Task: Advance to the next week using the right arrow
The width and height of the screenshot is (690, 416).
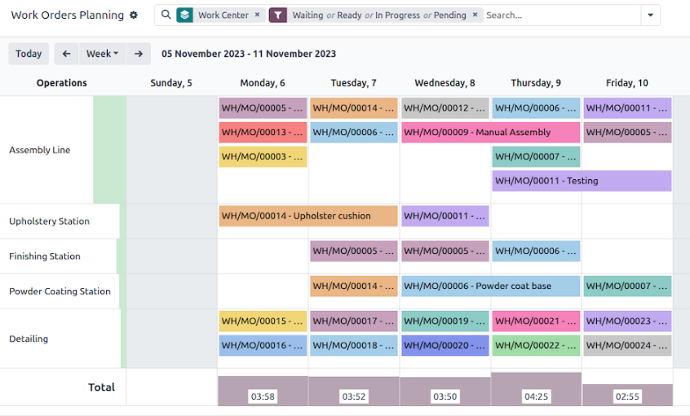Action: pyautogui.click(x=139, y=54)
